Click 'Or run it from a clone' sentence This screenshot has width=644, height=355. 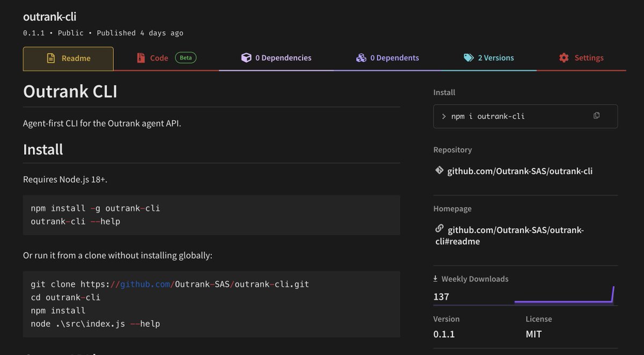tap(118, 255)
